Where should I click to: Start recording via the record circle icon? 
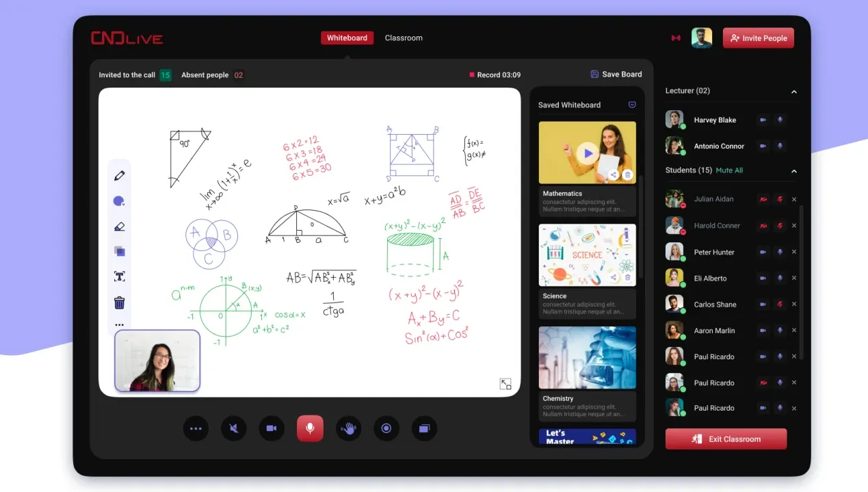(x=386, y=428)
